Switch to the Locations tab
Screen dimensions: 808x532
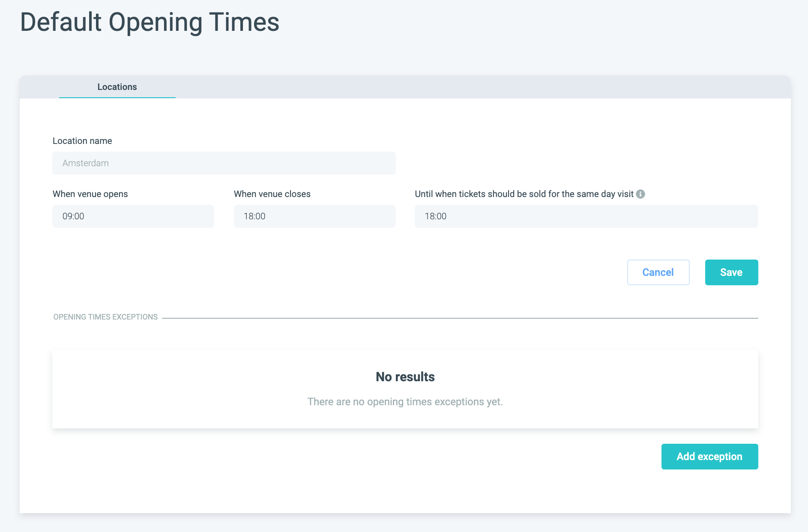[117, 87]
